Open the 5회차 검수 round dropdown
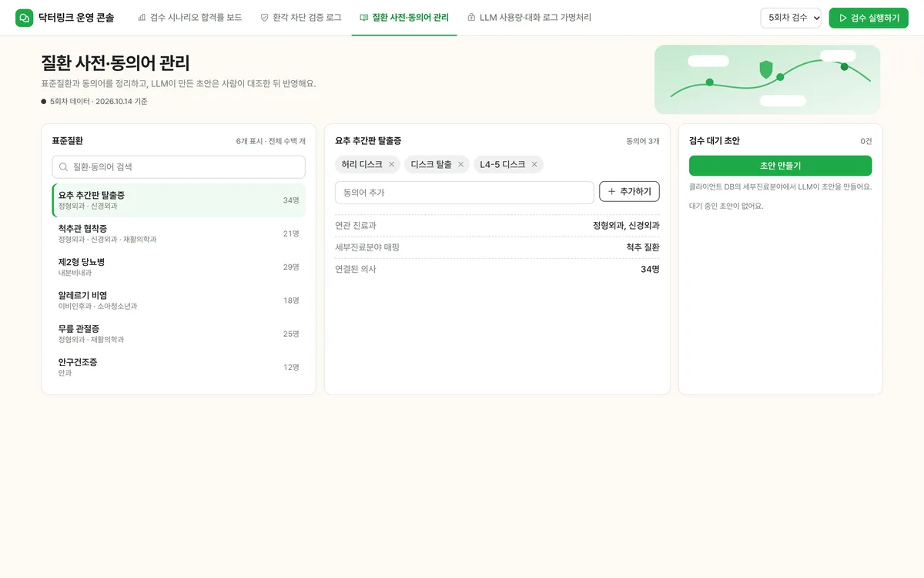This screenshot has height=578, width=924. [x=791, y=18]
